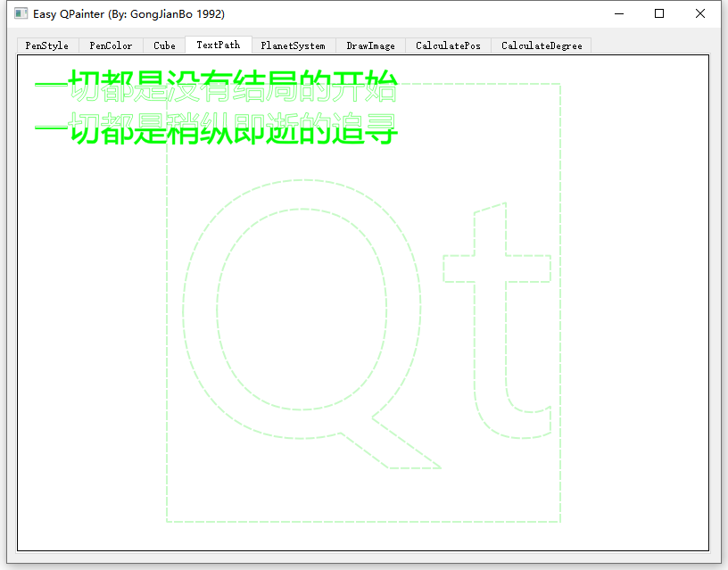The image size is (728, 570).
Task: Select the Cube tab
Action: pos(164,45)
